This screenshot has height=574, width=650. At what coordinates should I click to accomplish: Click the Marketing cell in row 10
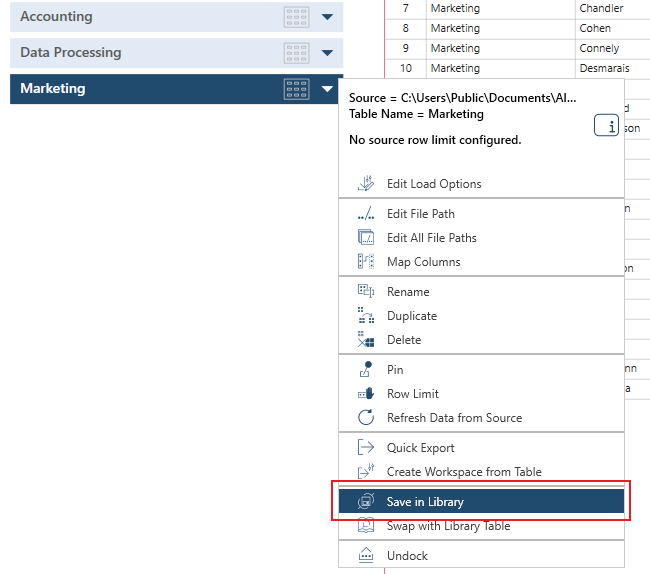click(500, 68)
